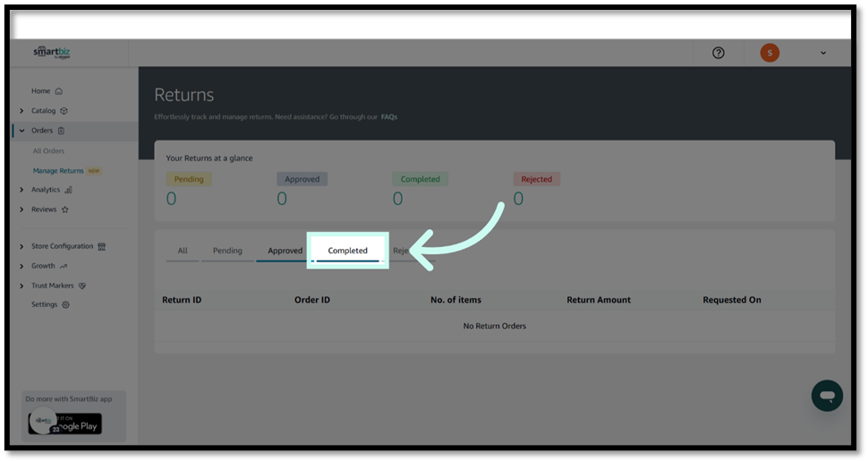This screenshot has height=462, width=868.
Task: Open the FAQs link
Action: click(x=388, y=116)
